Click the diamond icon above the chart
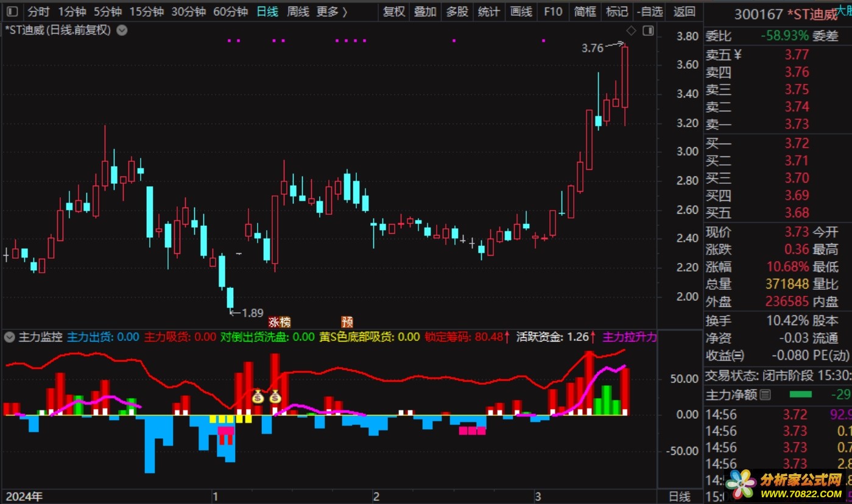The image size is (852, 504). coord(632,30)
